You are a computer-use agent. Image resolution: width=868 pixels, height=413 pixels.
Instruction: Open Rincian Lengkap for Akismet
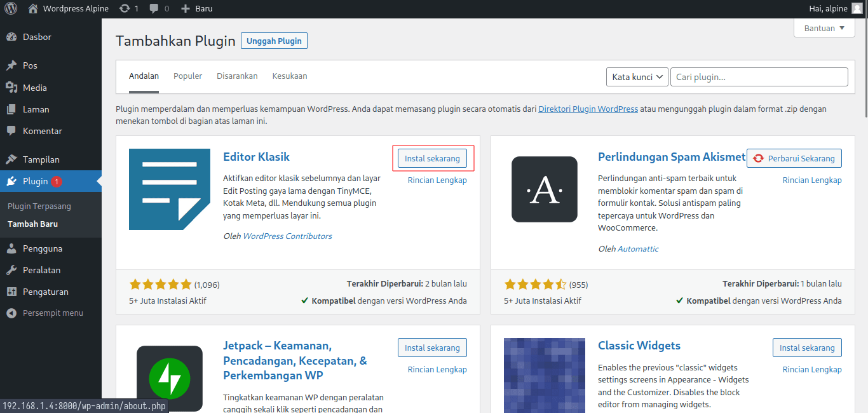point(812,180)
